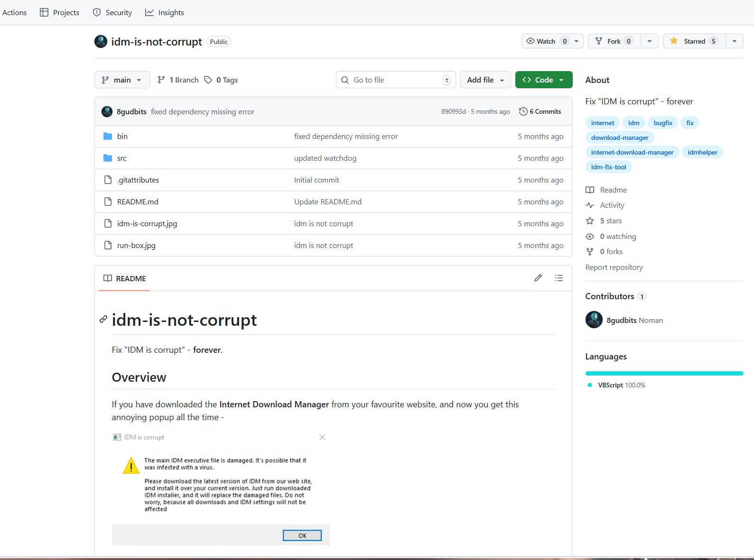Click the file icon beside run-box.jpg
Image resolution: width=754 pixels, height=560 pixels.
[108, 245]
